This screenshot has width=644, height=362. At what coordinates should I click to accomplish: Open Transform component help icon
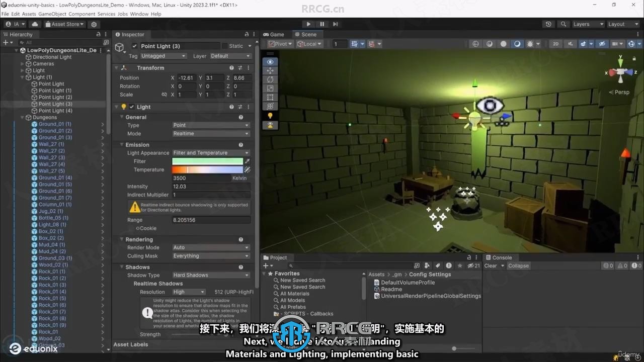[231, 68]
